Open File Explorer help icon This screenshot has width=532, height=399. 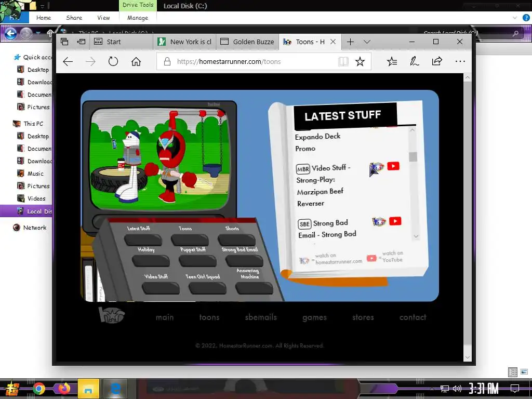point(526,18)
